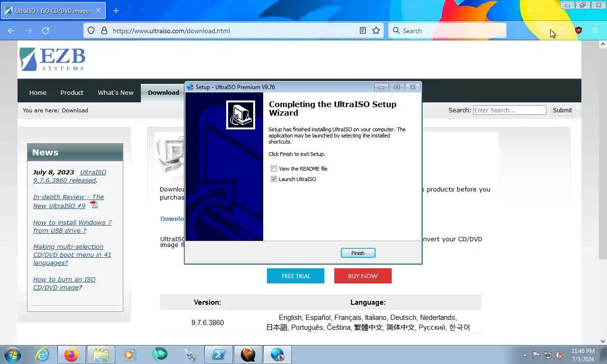The image size is (607, 364).
Task: Click the padlock site security icon
Action: point(104,31)
